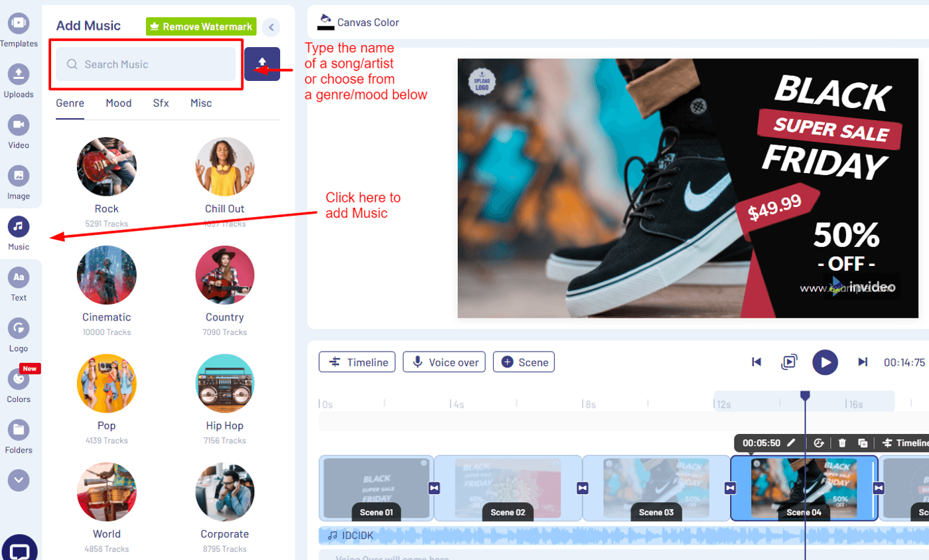Open transition between Scene 03 and 04
Image resolution: width=929 pixels, height=560 pixels.
click(731, 488)
